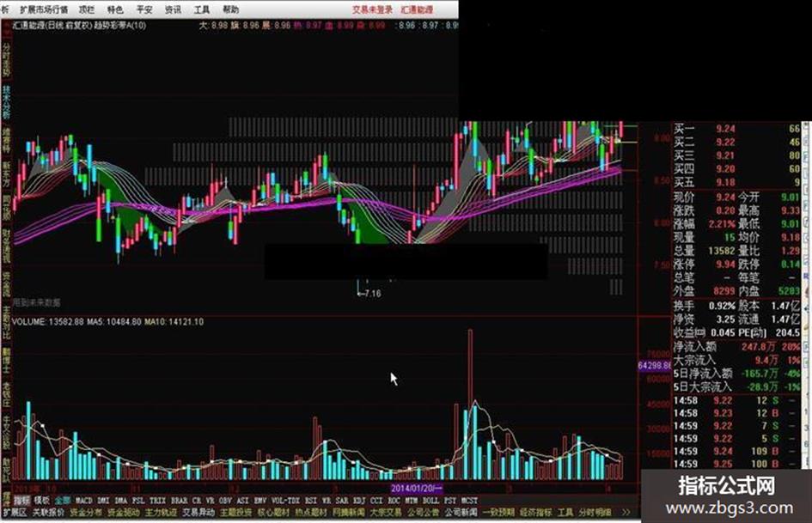The height and width of the screenshot is (523, 812).
Task: Click the 净流入额 247.8万 row
Action: click(x=736, y=346)
